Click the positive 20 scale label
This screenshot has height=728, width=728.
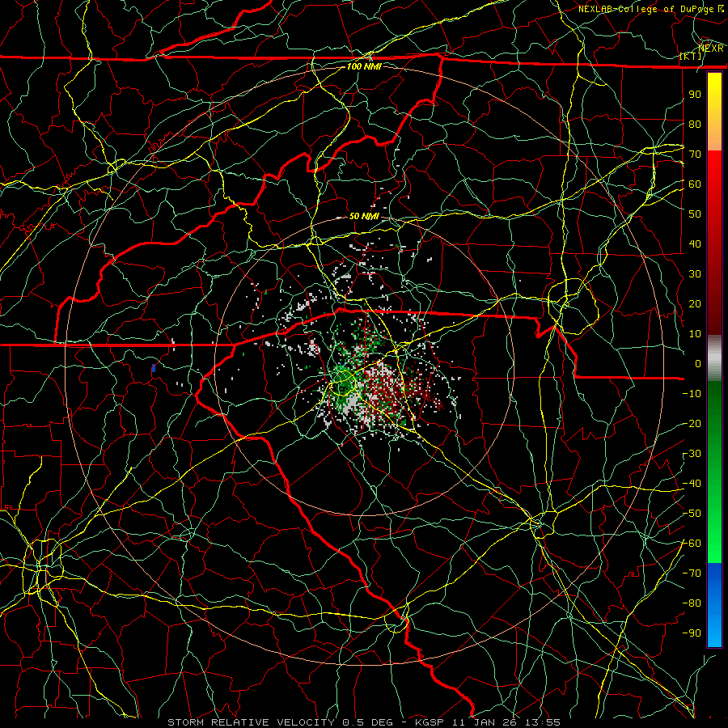[695, 303]
